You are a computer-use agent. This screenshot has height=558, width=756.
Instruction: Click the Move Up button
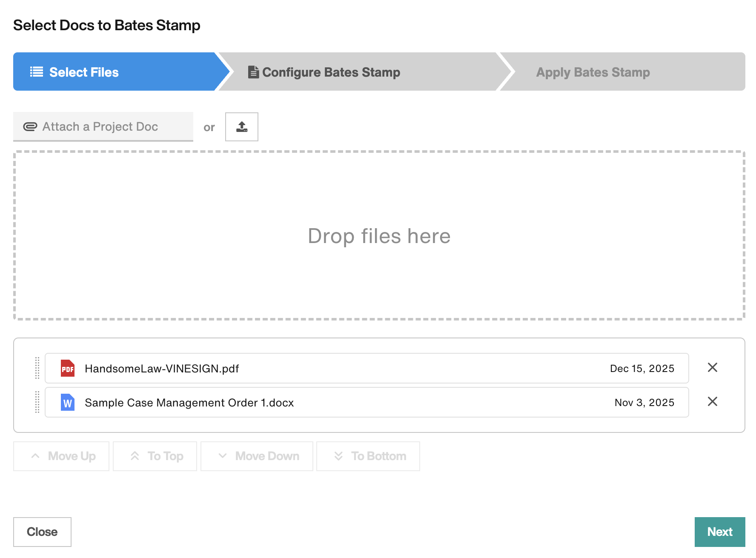tap(61, 456)
